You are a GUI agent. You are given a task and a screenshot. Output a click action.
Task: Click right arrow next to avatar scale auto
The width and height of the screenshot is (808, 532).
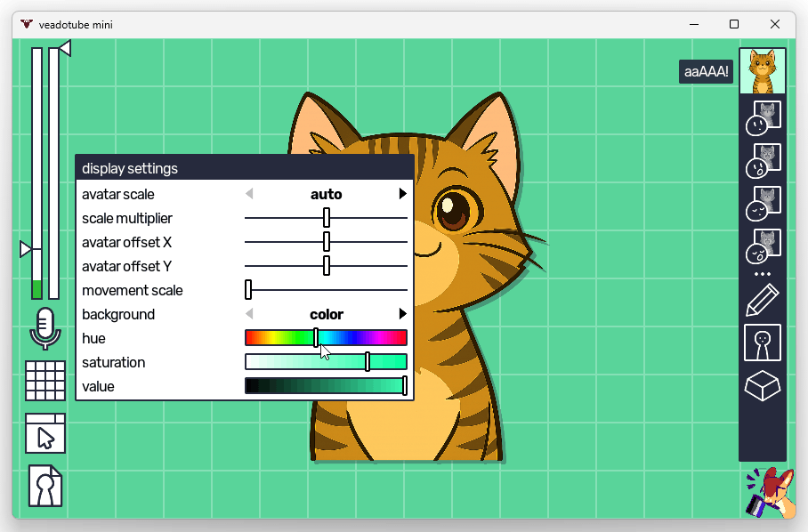(x=403, y=194)
